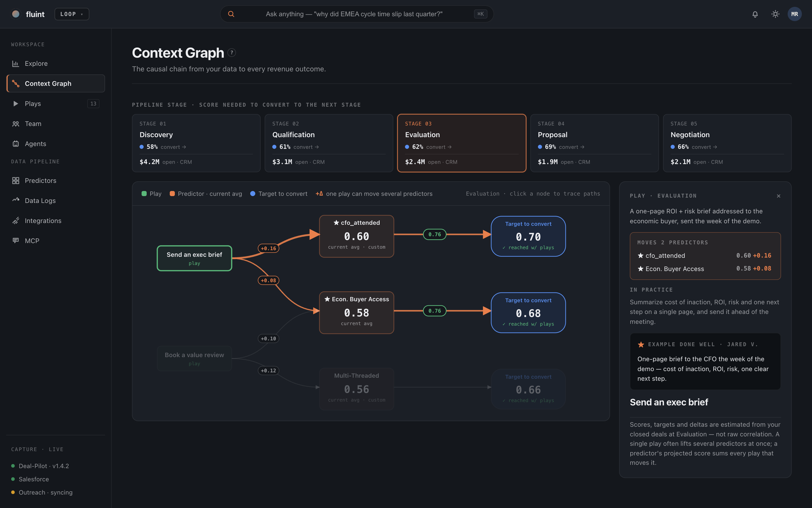This screenshot has width=812, height=508.
Task: Click the Integrations plug icon
Action: click(16, 221)
